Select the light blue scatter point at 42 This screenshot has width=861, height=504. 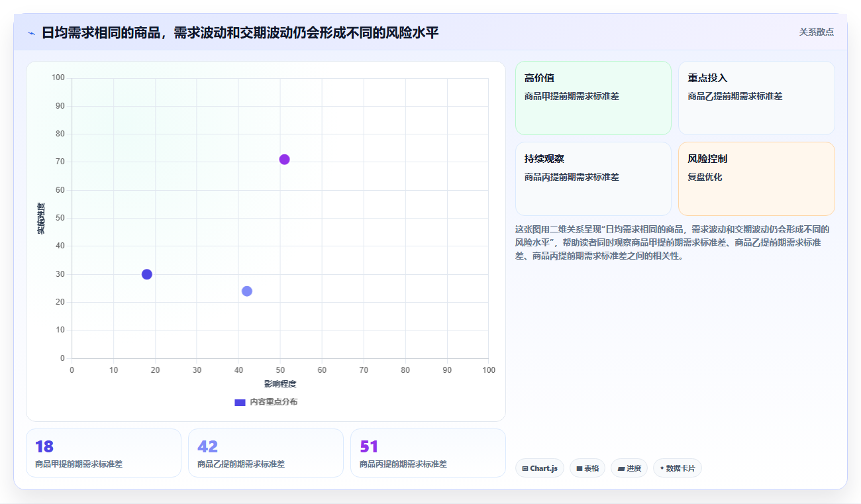(247, 291)
